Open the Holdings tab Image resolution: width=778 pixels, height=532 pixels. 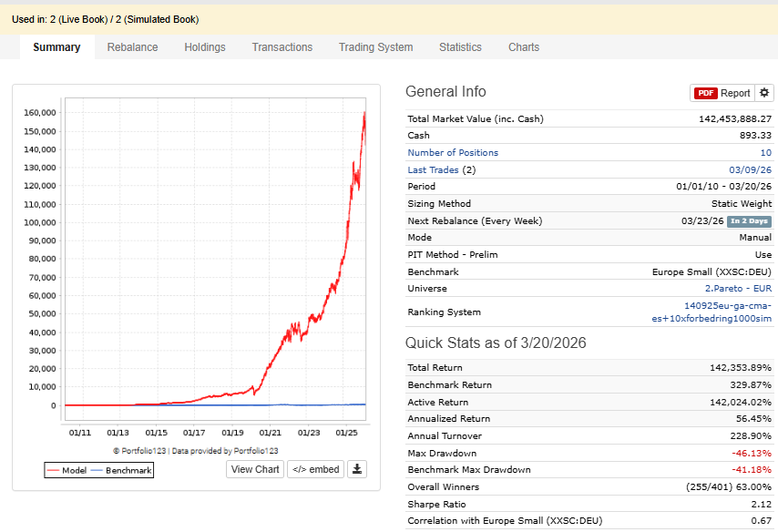pos(205,47)
